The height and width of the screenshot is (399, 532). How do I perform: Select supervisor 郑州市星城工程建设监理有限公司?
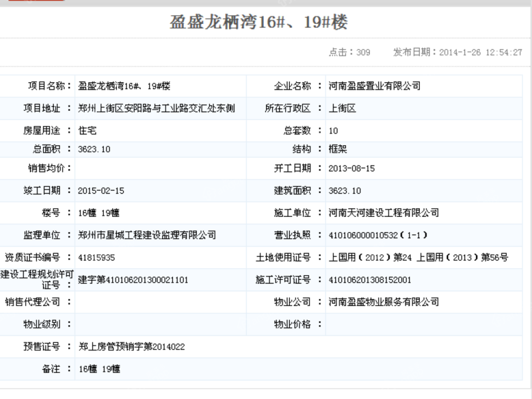(x=147, y=235)
